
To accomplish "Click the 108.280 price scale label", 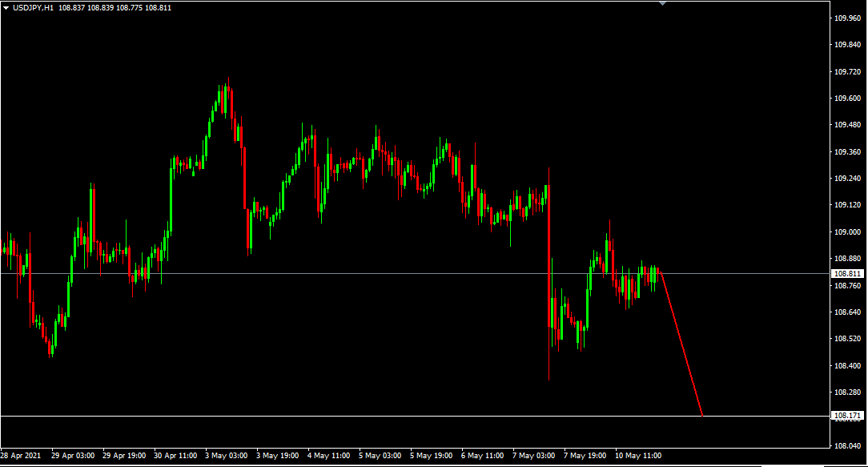I will pos(847,393).
